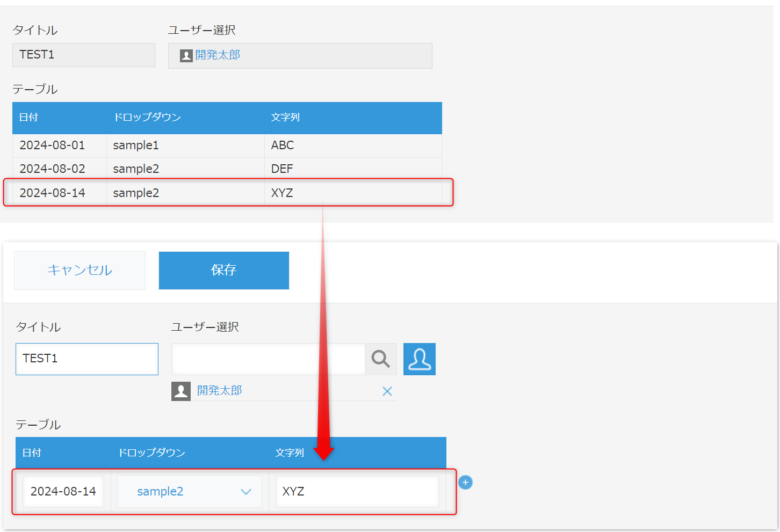Click the 開発太郎 avatar icon in edit form
The image size is (780, 532).
pyautogui.click(x=181, y=391)
